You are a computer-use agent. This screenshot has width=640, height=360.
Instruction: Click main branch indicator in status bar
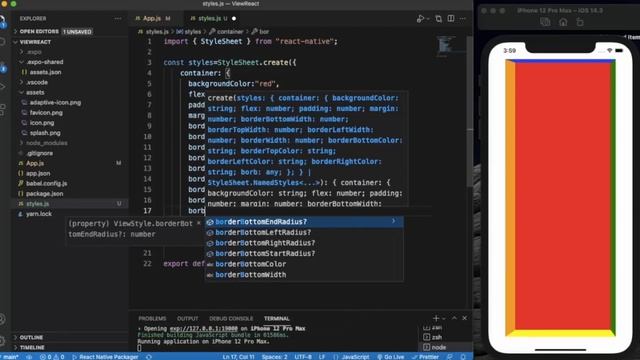tap(10, 357)
